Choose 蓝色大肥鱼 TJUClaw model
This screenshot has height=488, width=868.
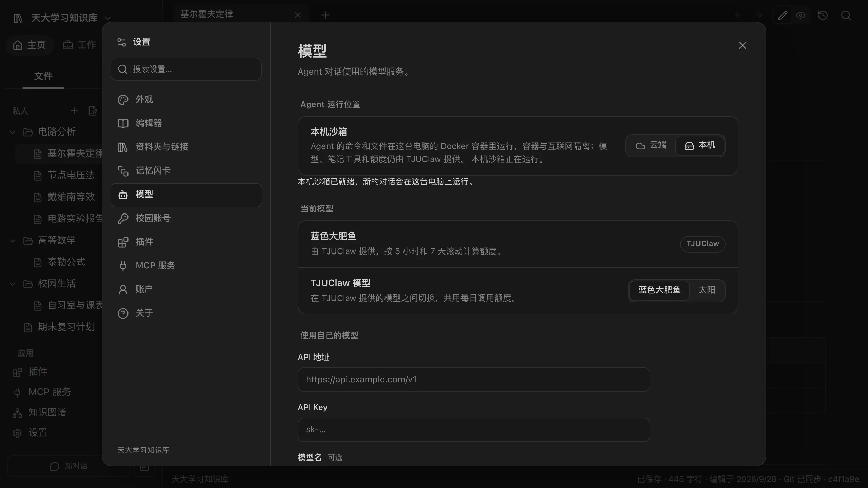coord(659,290)
